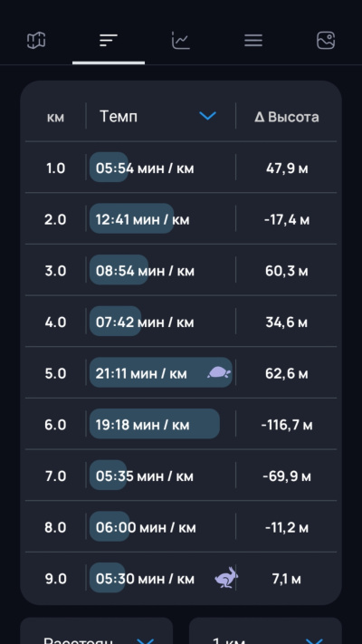
Task: Switch to the splits bars tab
Action: click(x=109, y=41)
